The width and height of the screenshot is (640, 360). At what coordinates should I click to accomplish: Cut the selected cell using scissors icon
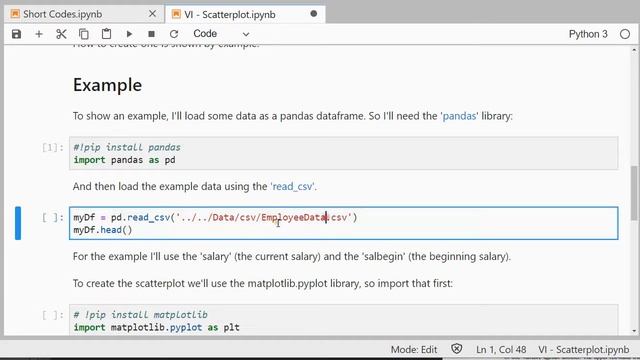61,34
